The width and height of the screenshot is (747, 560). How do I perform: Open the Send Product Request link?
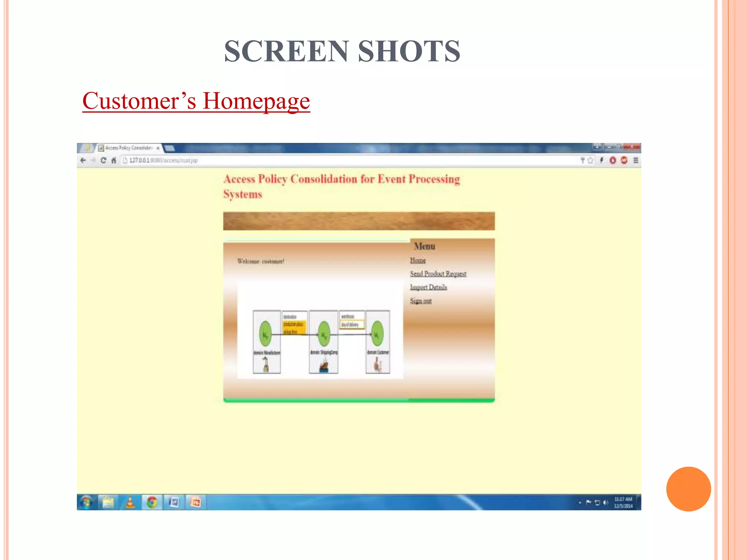click(438, 274)
